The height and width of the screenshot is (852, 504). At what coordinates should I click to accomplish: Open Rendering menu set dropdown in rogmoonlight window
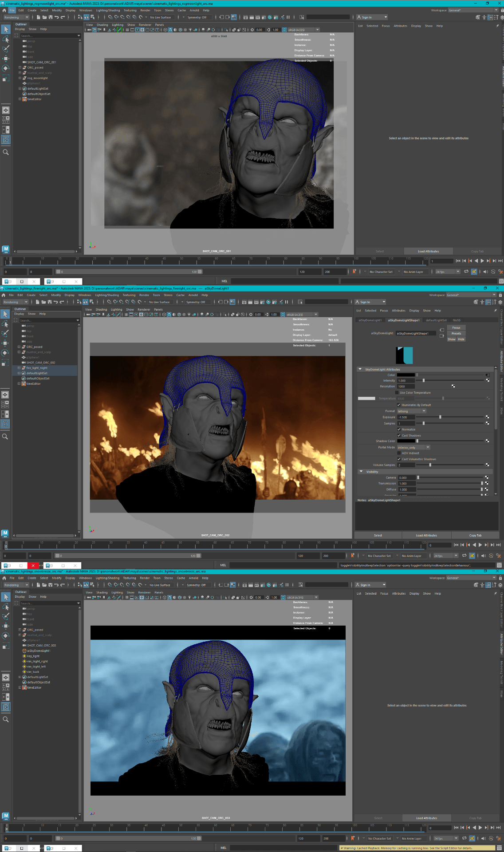click(16, 17)
